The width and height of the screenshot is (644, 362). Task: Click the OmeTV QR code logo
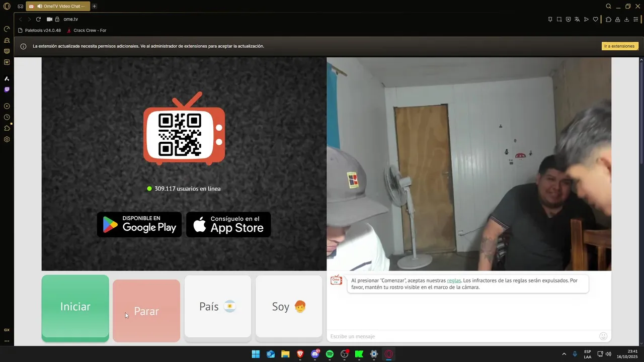184,129
